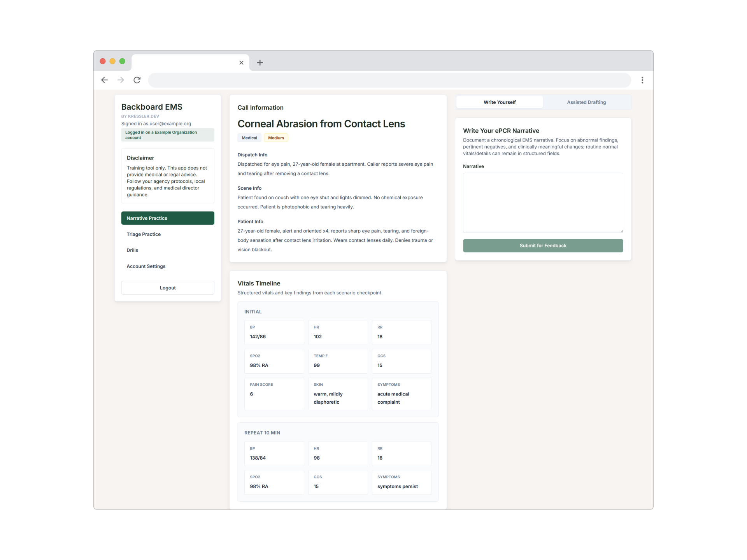Image resolution: width=747 pixels, height=560 pixels.
Task: Open a new browser tab
Action: point(260,63)
